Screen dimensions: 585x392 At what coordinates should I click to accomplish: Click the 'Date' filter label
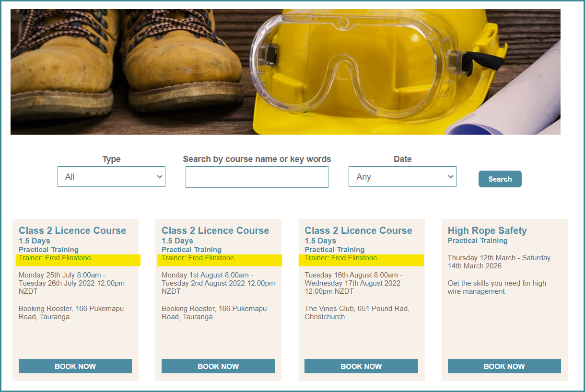pos(402,159)
